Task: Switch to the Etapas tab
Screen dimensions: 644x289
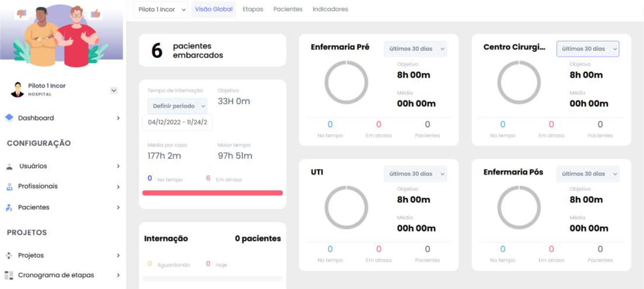Action: [252, 9]
